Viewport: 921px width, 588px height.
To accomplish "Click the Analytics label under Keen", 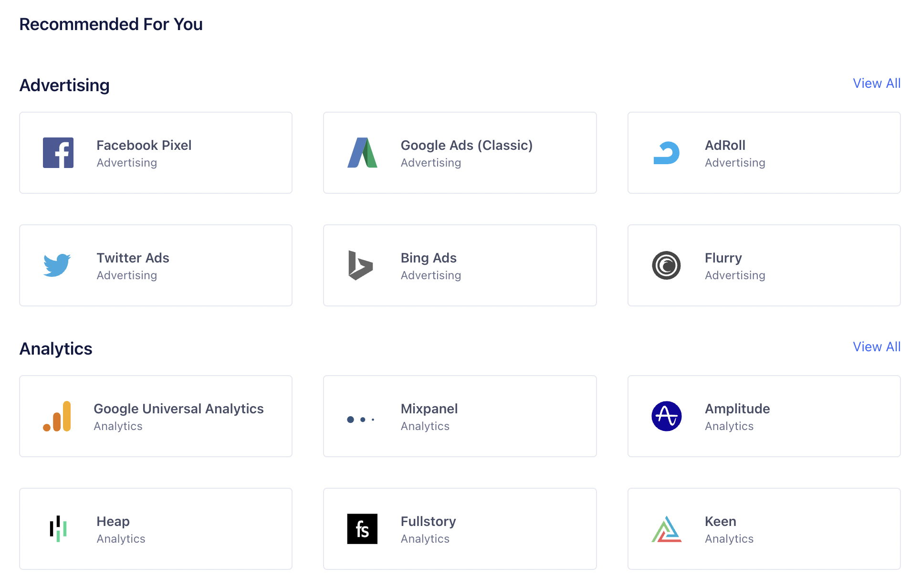I will coord(729,539).
